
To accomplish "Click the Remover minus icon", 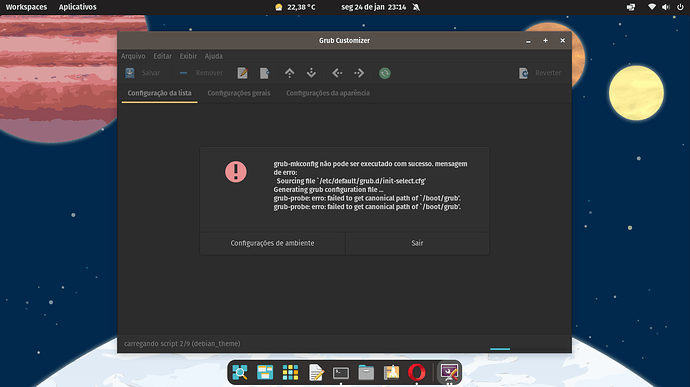I will coord(184,73).
